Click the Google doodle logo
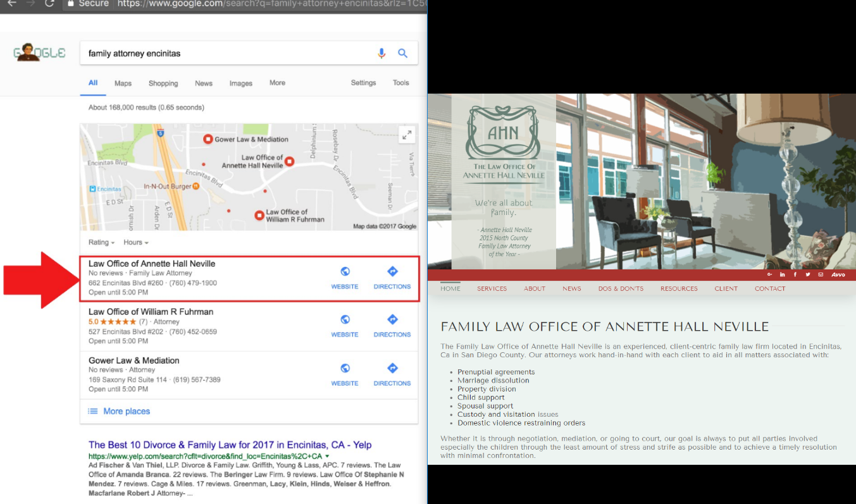Image resolution: width=856 pixels, height=504 pixels. tap(39, 53)
